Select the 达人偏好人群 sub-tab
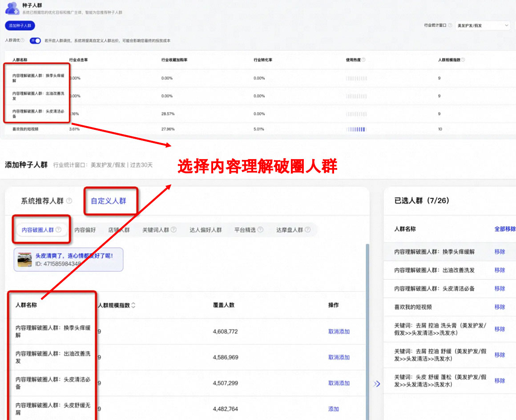The width and height of the screenshot is (516, 420). click(206, 230)
